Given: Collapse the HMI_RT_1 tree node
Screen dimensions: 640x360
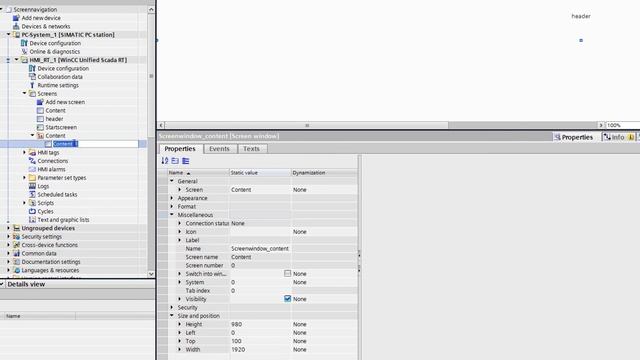Looking at the screenshot, I should point(16,60).
